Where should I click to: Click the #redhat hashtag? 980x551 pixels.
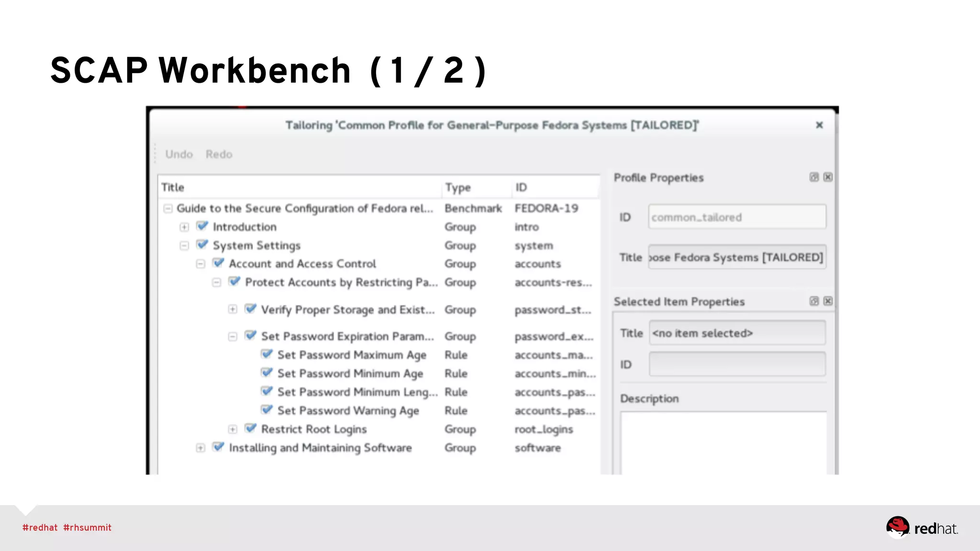tap(40, 528)
